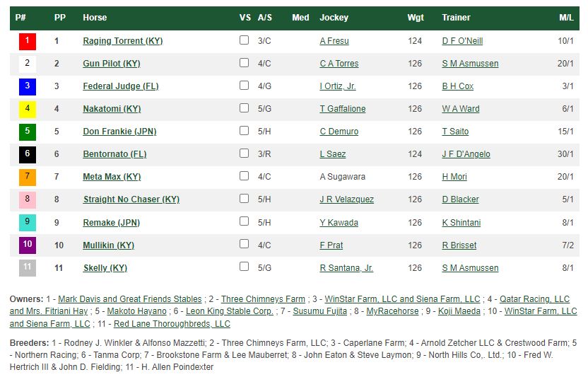This screenshot has height=377, width=588.
Task: Open owner Three Chimneys Farm link
Action: tap(263, 299)
